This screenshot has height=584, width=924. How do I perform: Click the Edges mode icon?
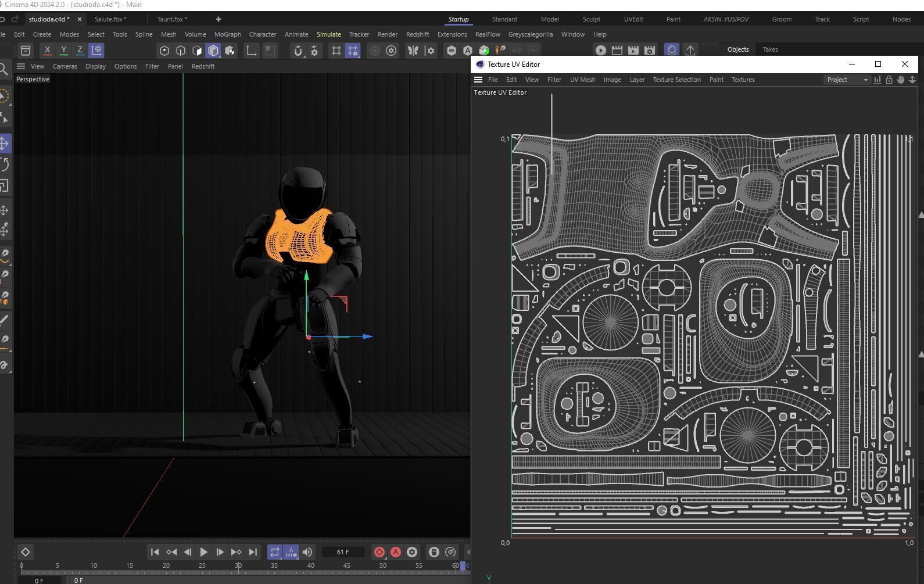point(181,51)
